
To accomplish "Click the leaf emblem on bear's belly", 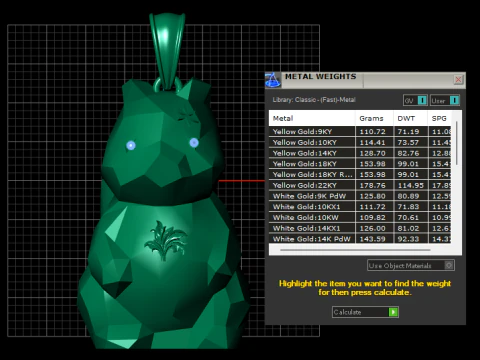I will (x=166, y=240).
